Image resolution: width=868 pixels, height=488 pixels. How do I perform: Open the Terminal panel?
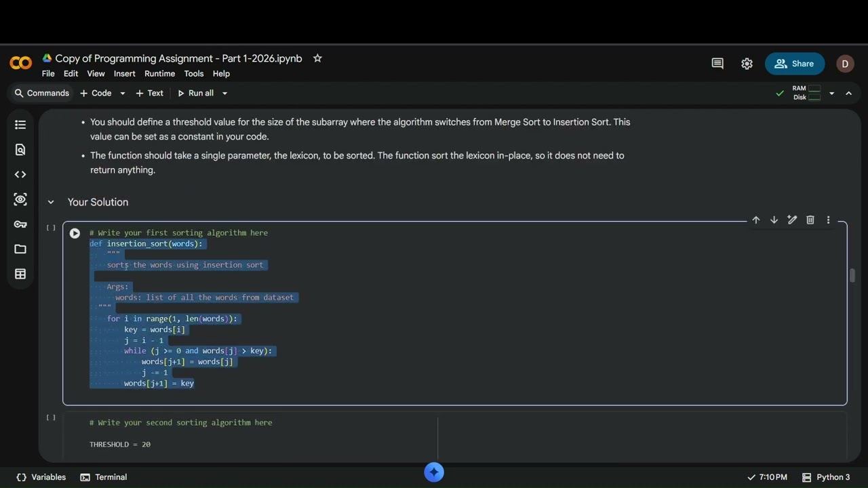pos(104,477)
